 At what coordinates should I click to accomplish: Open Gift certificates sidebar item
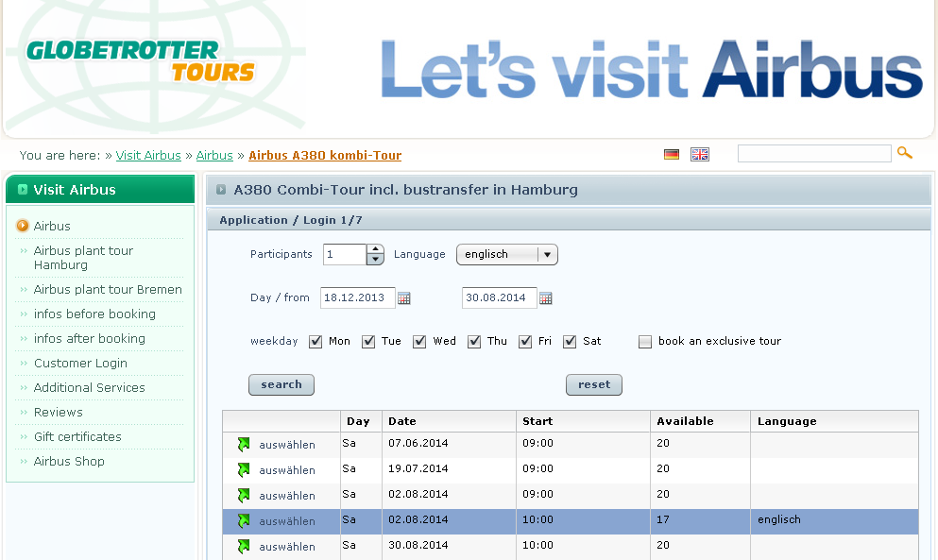[x=77, y=436]
